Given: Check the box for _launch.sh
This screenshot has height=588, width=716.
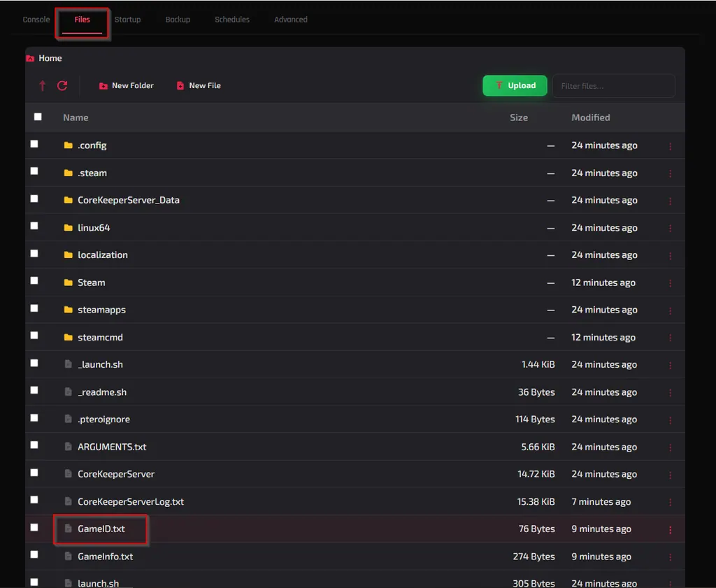Looking at the screenshot, I should click(x=34, y=363).
